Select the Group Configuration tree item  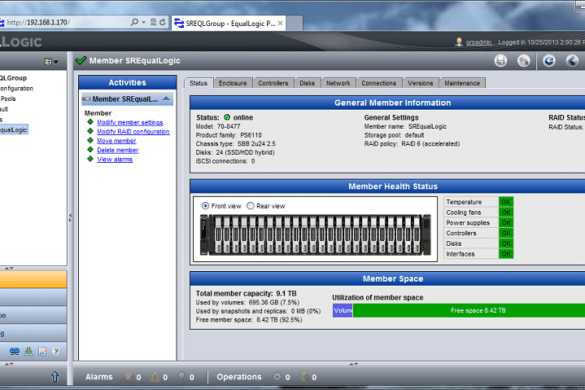(x=16, y=88)
